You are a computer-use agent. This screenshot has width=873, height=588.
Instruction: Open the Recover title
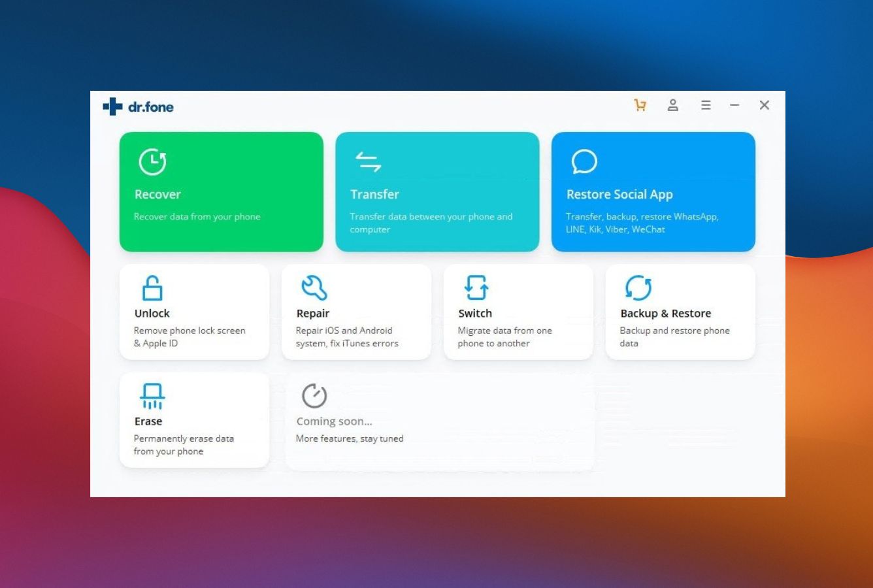point(157,195)
